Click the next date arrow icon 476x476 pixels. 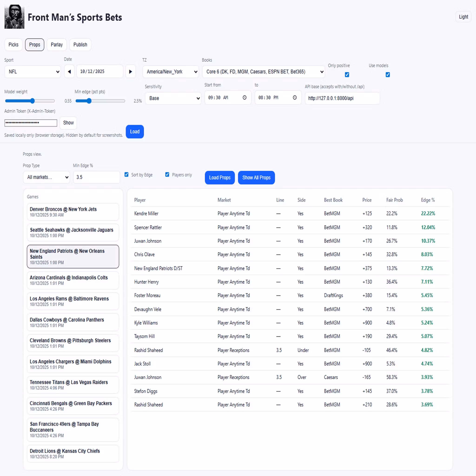131,72
